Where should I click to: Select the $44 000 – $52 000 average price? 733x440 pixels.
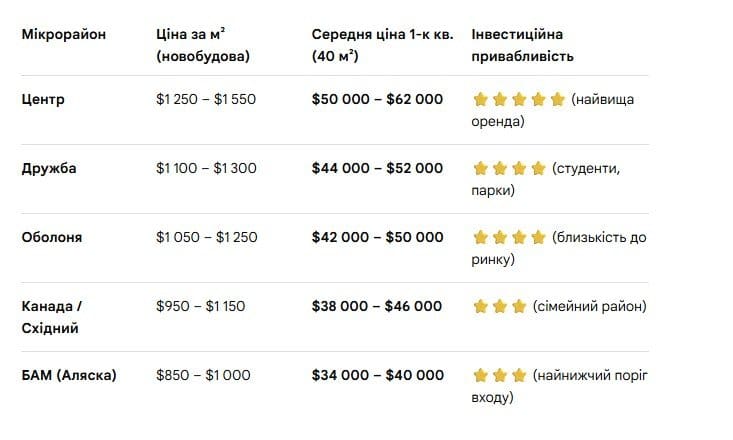tap(377, 168)
